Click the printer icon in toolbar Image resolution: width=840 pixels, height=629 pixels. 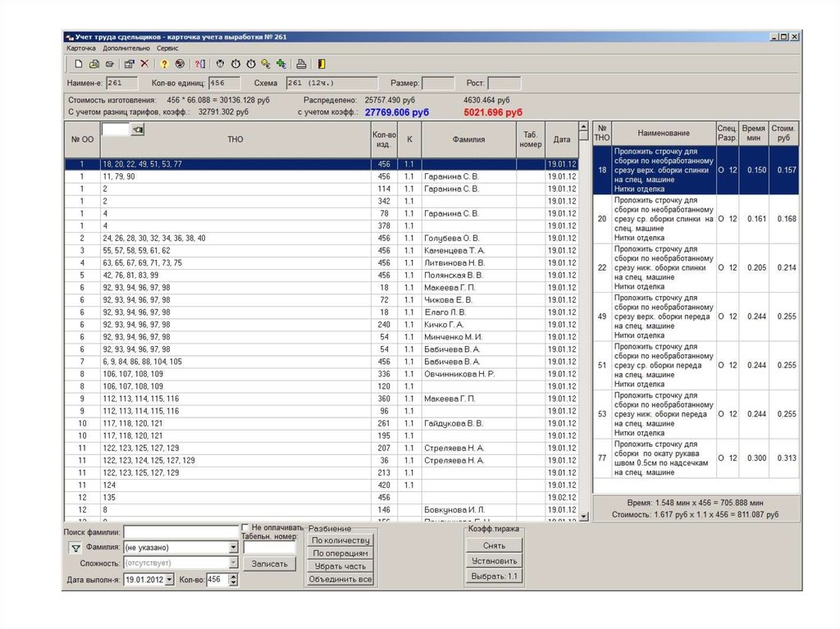click(301, 64)
